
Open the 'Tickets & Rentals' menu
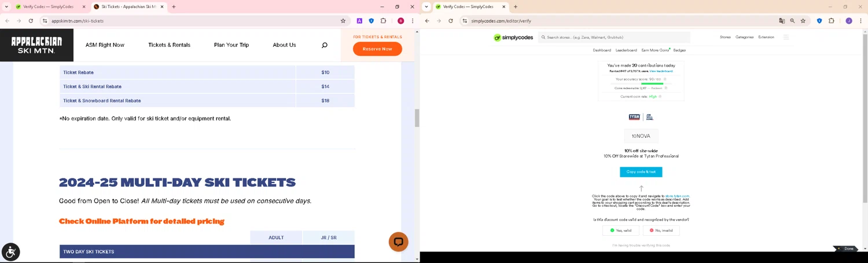[x=170, y=45]
